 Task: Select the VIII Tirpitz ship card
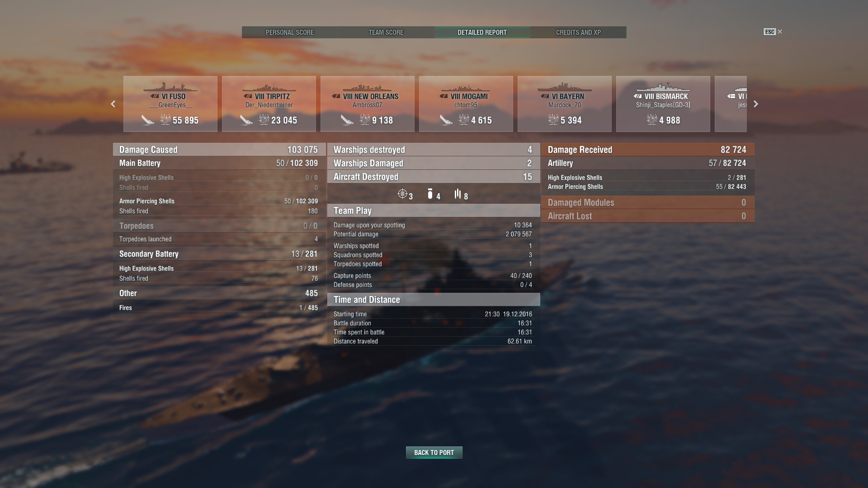pyautogui.click(x=269, y=104)
